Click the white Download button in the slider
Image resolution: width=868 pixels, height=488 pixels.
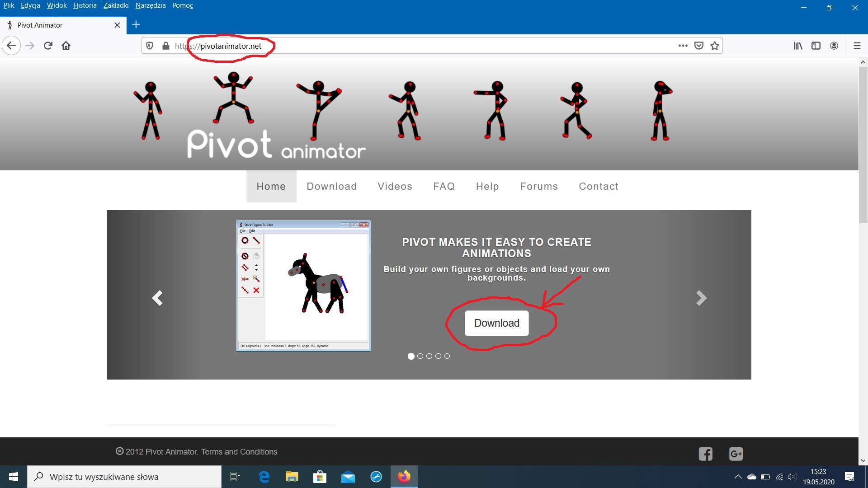tap(496, 323)
